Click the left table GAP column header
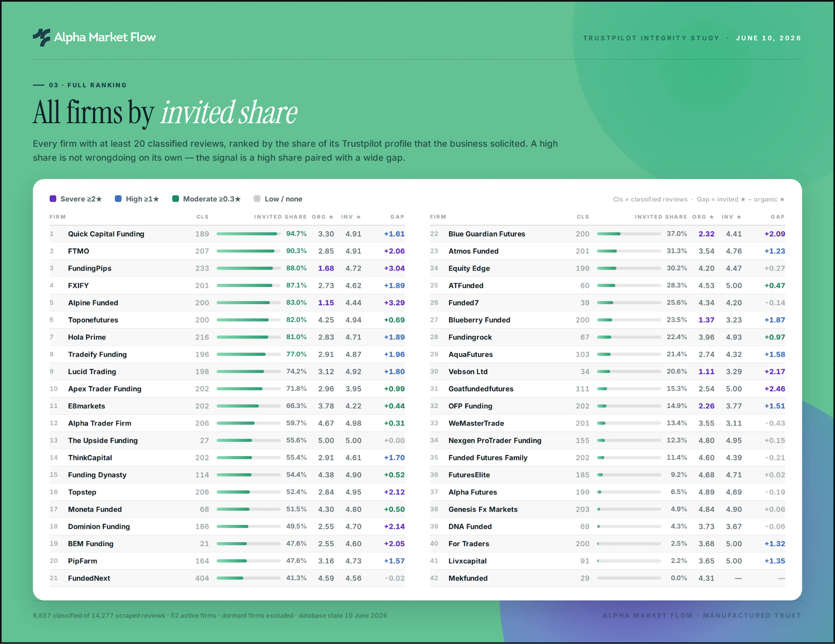835x644 pixels. click(397, 217)
